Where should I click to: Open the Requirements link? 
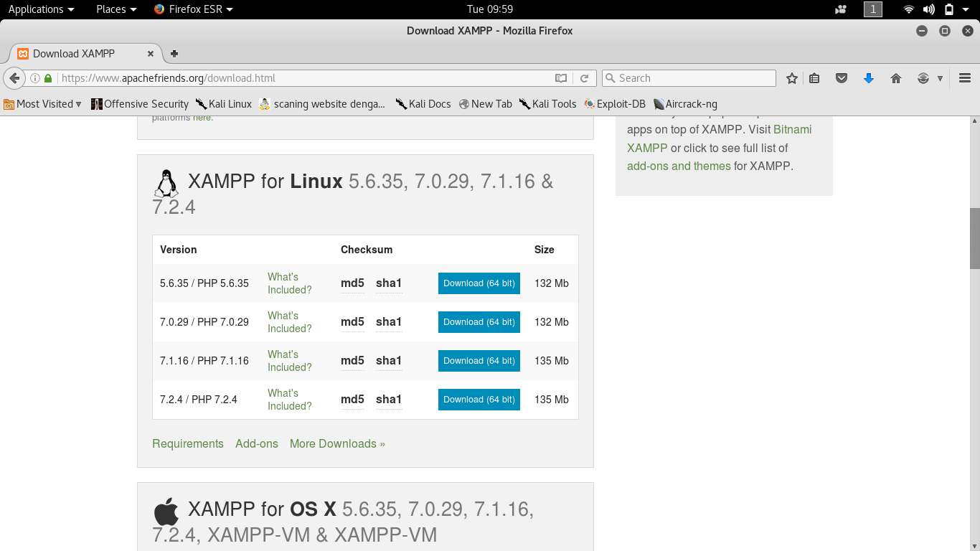click(188, 443)
